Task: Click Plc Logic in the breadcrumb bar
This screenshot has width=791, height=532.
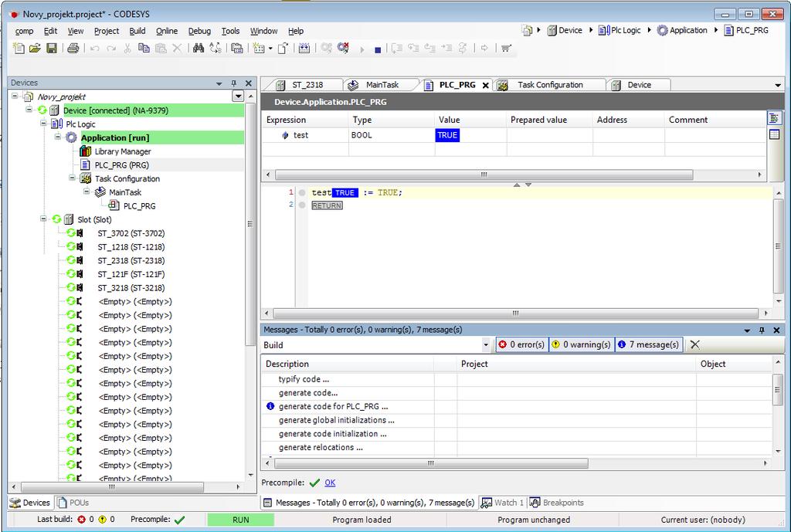Action: pos(620,30)
